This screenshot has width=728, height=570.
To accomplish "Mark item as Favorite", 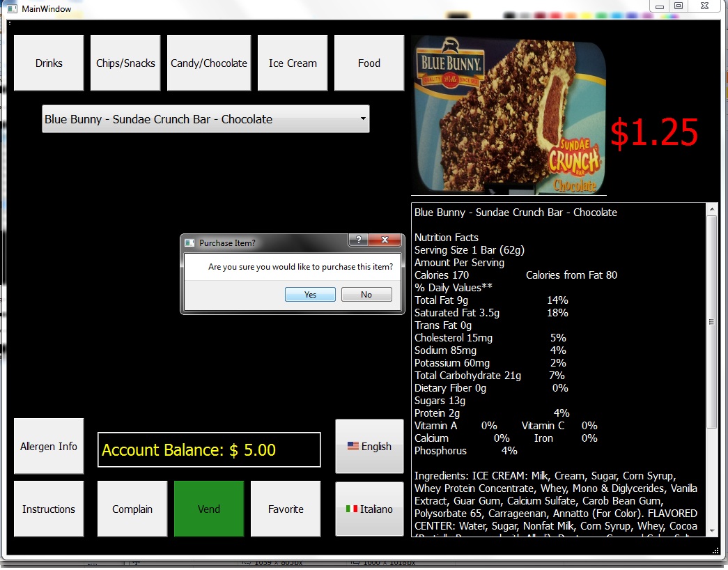I will coord(286,509).
